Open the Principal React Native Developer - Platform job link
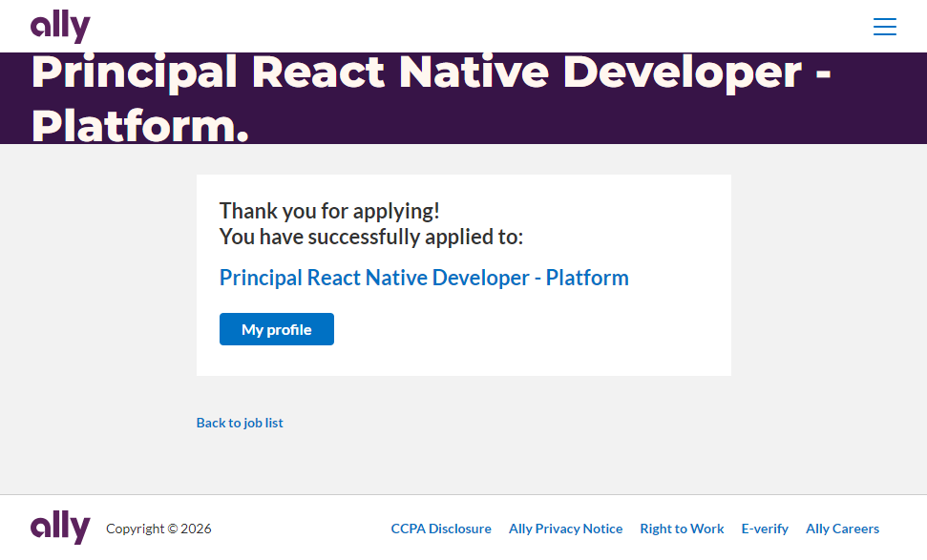The width and height of the screenshot is (927, 560). (424, 278)
